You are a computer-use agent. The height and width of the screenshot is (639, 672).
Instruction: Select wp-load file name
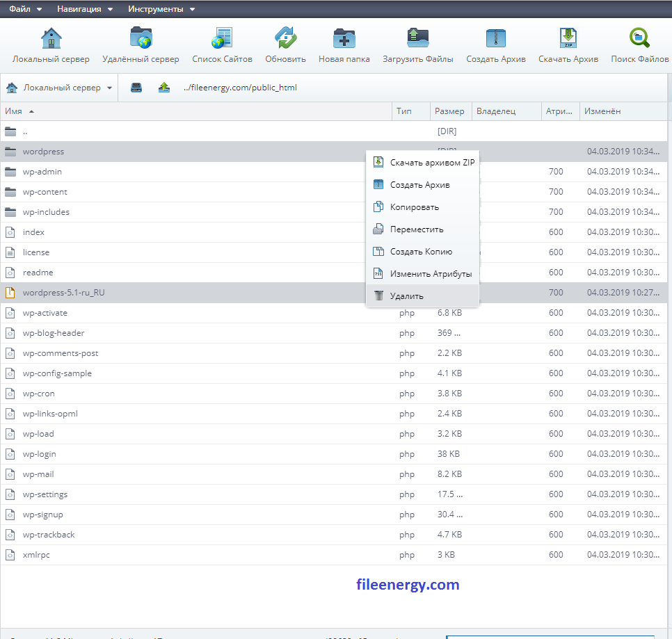click(x=38, y=434)
